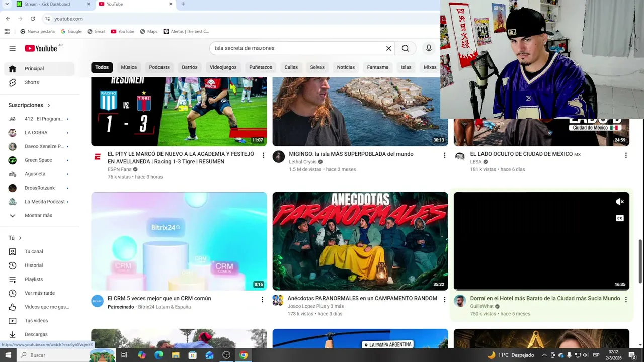Open the video title Dormí en el Hotel

[x=545, y=299]
